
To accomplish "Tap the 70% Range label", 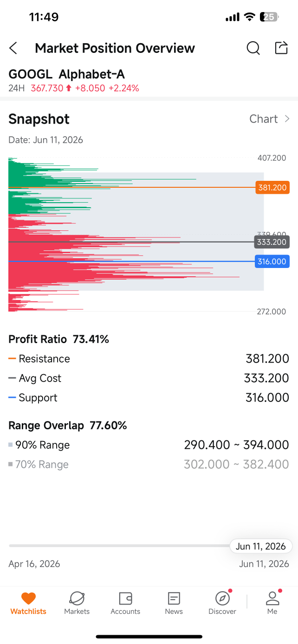I will pyautogui.click(x=42, y=465).
